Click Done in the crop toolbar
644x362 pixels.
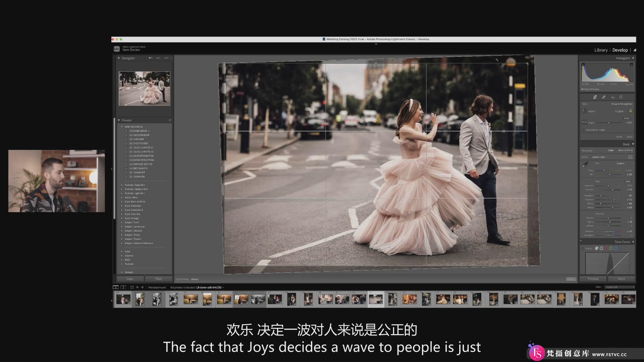pos(571,279)
